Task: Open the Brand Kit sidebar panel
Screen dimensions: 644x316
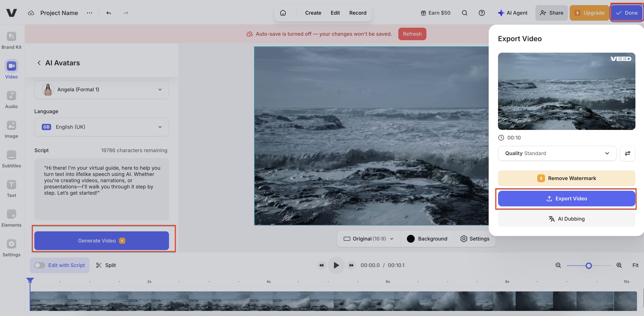Action: pos(11,40)
